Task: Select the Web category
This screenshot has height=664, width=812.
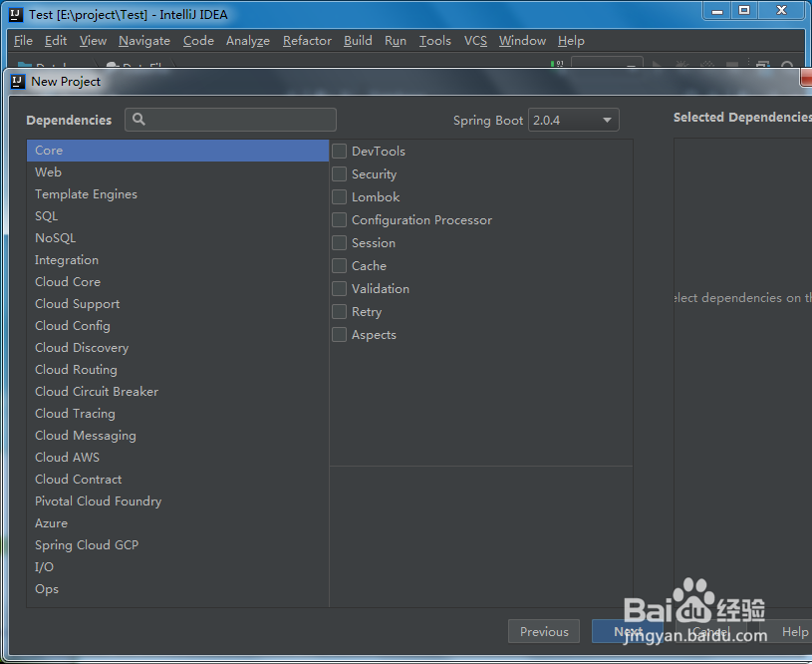Action: (177, 172)
